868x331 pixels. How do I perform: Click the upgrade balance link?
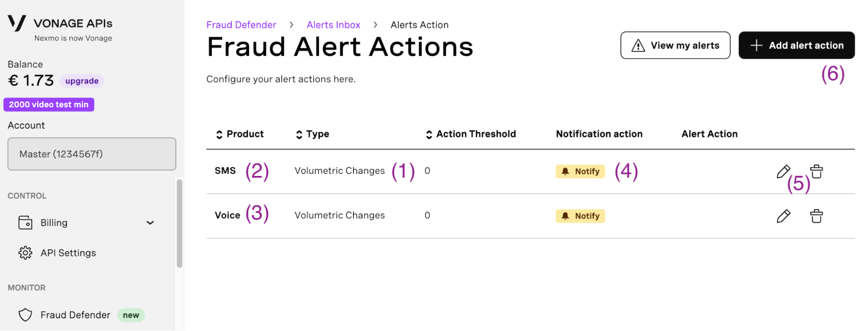point(82,80)
